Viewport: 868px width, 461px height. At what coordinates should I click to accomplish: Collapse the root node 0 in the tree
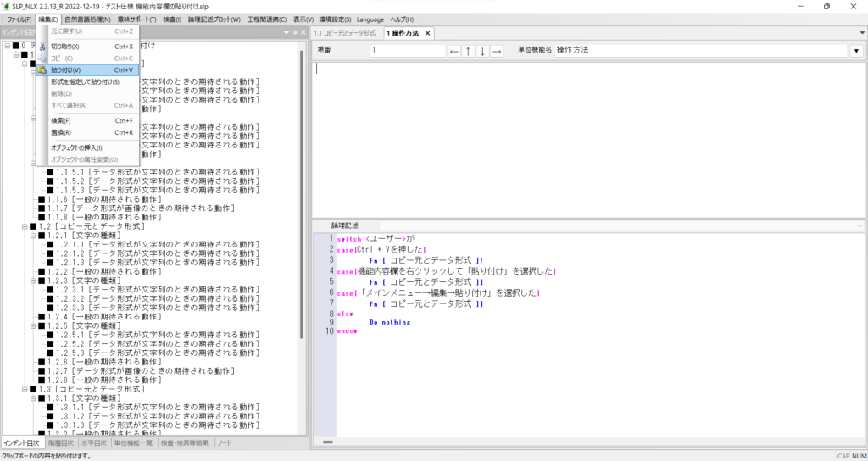[x=7, y=46]
